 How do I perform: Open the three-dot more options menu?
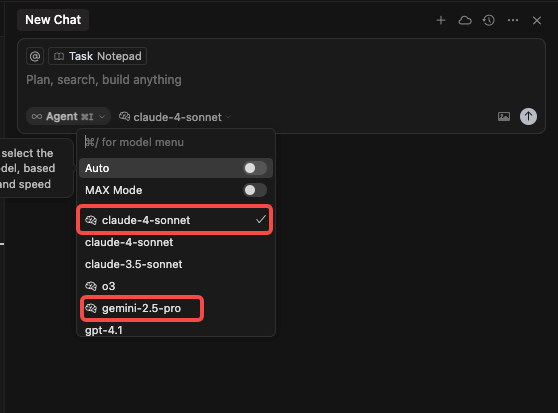point(513,20)
